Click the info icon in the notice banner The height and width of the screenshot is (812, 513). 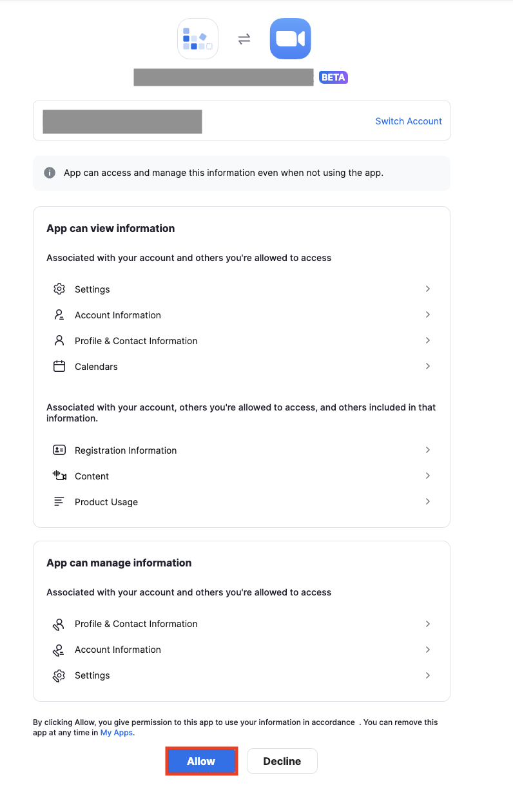[49, 173]
